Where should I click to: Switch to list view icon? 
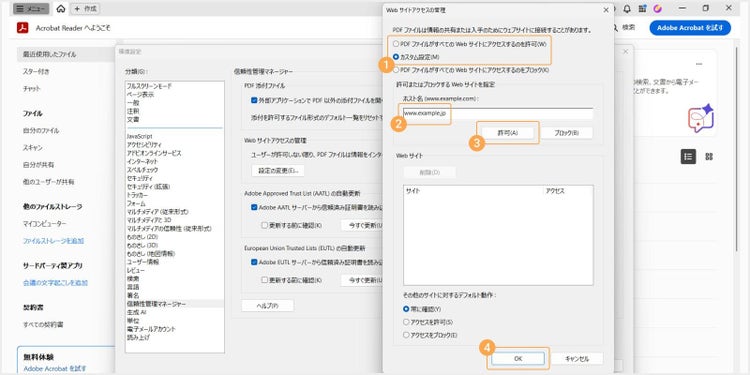688,157
